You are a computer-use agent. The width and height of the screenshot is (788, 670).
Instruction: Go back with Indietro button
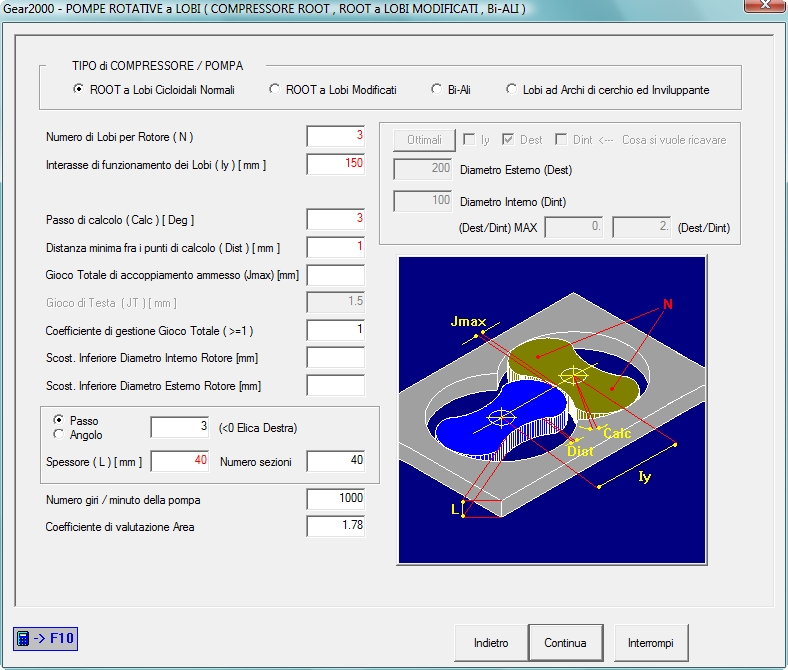[x=491, y=643]
